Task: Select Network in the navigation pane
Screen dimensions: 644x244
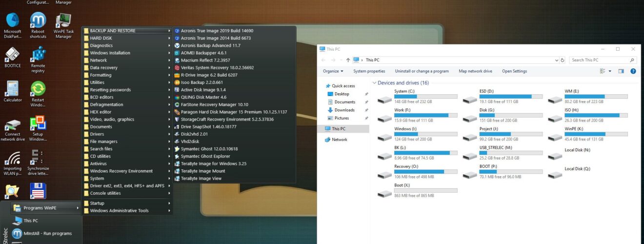Action: 340,140
